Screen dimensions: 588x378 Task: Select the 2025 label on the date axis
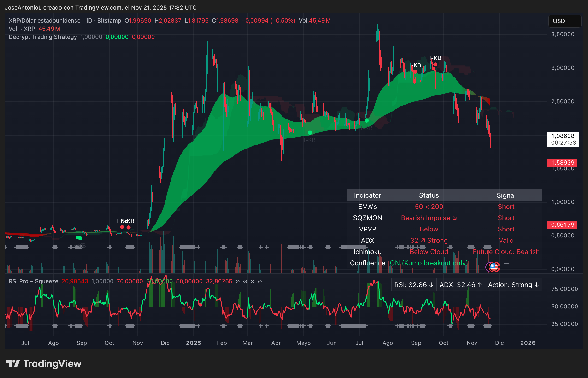(194, 343)
